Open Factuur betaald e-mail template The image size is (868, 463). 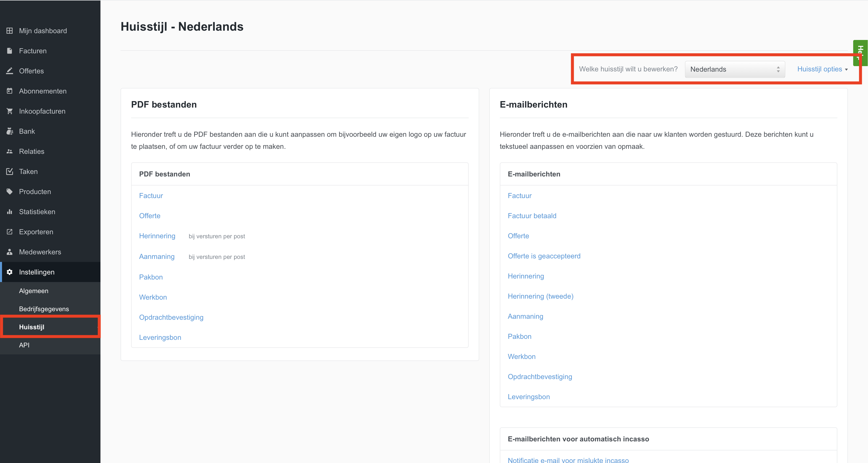click(532, 216)
